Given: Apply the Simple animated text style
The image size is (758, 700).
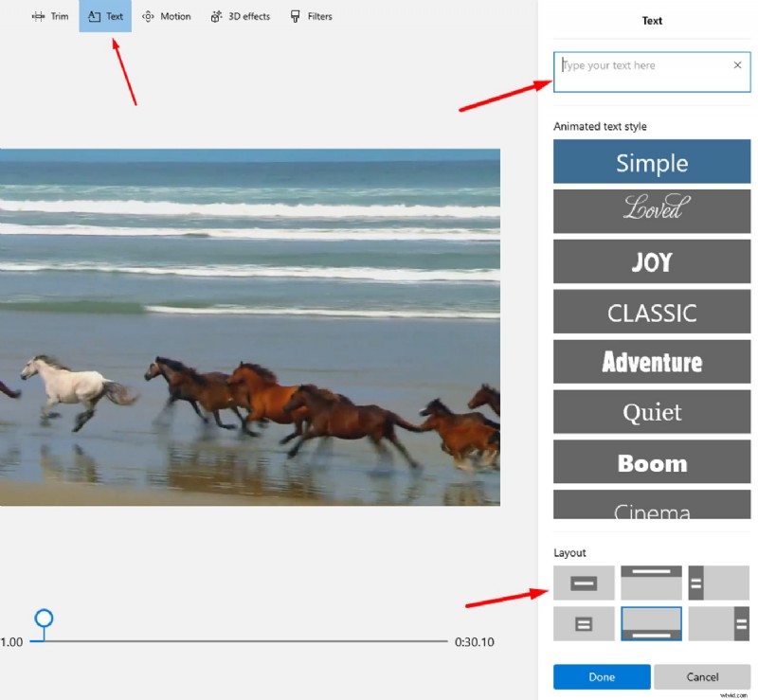Looking at the screenshot, I should [x=651, y=161].
